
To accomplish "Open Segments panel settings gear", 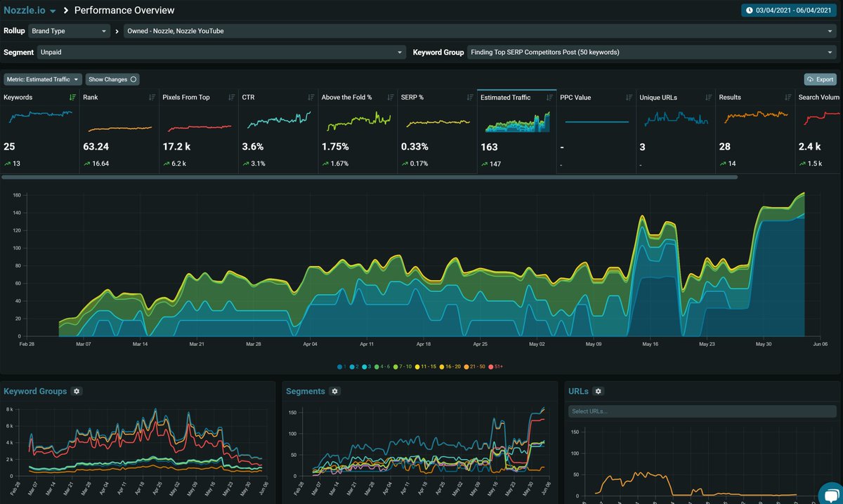I will coord(335,391).
